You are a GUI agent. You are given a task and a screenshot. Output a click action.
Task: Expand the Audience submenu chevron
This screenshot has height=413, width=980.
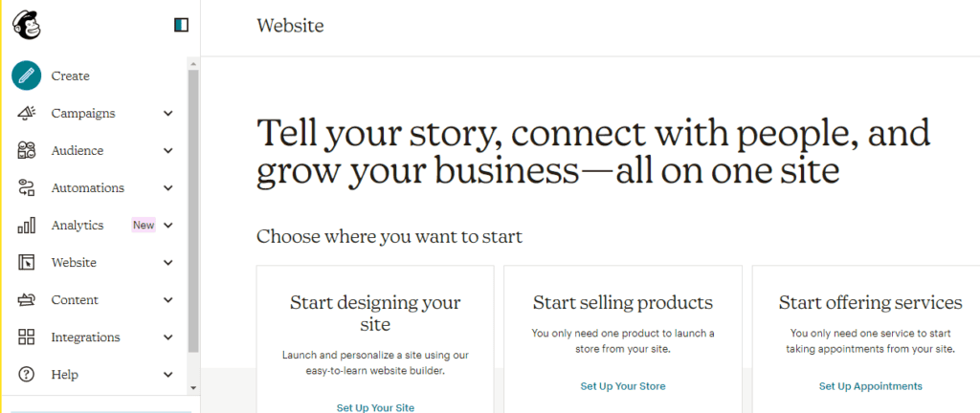(x=168, y=151)
